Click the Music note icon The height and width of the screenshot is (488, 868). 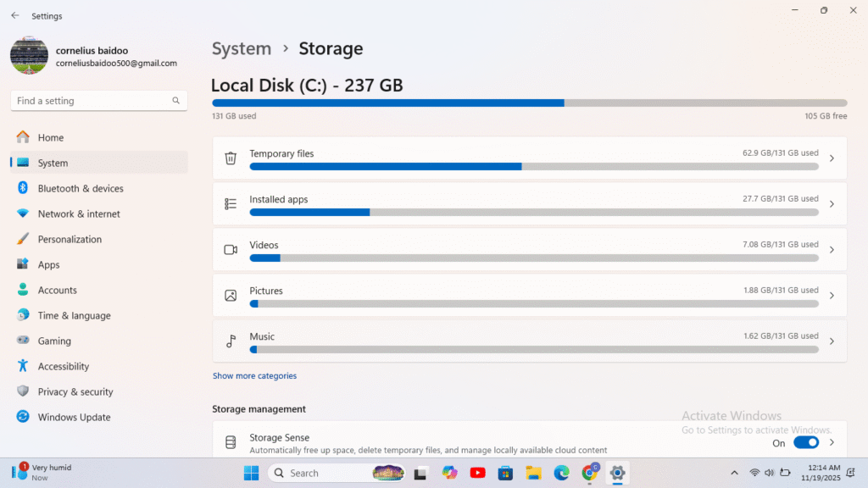click(x=231, y=341)
